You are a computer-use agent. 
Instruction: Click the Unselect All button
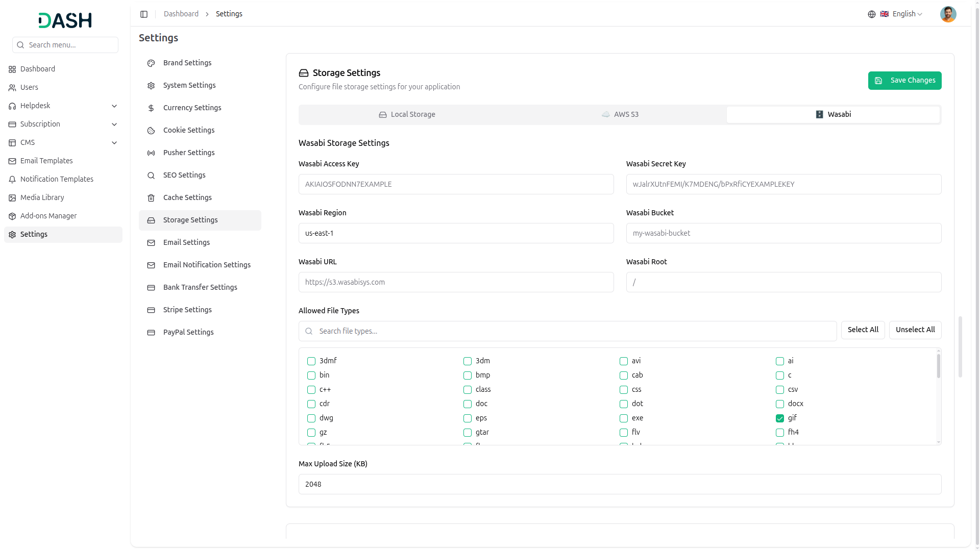[x=915, y=330]
